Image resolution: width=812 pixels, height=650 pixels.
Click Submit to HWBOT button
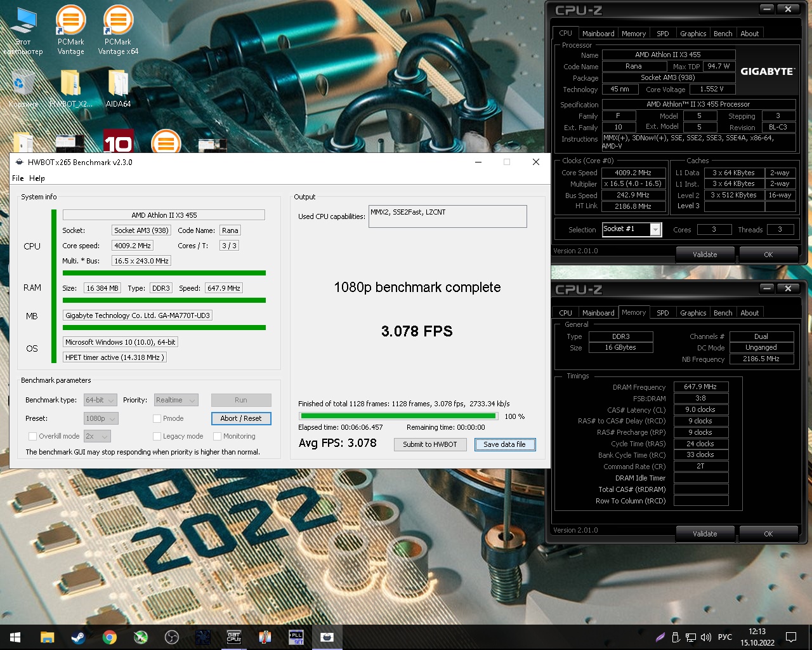click(430, 444)
